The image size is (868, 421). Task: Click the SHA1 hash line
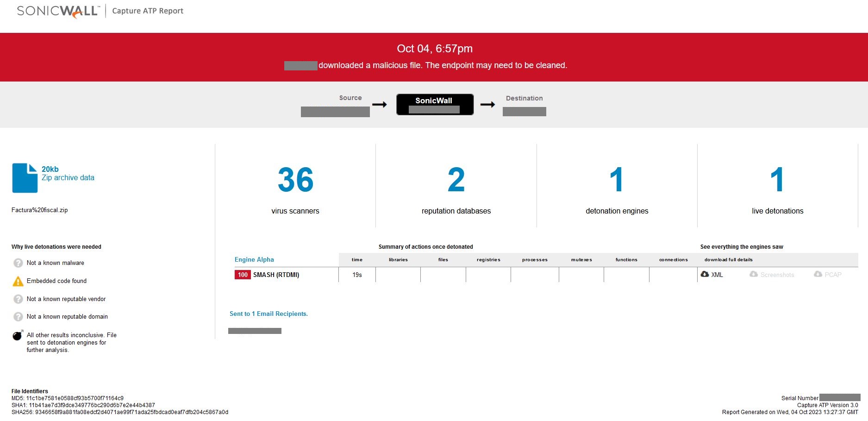coord(83,405)
